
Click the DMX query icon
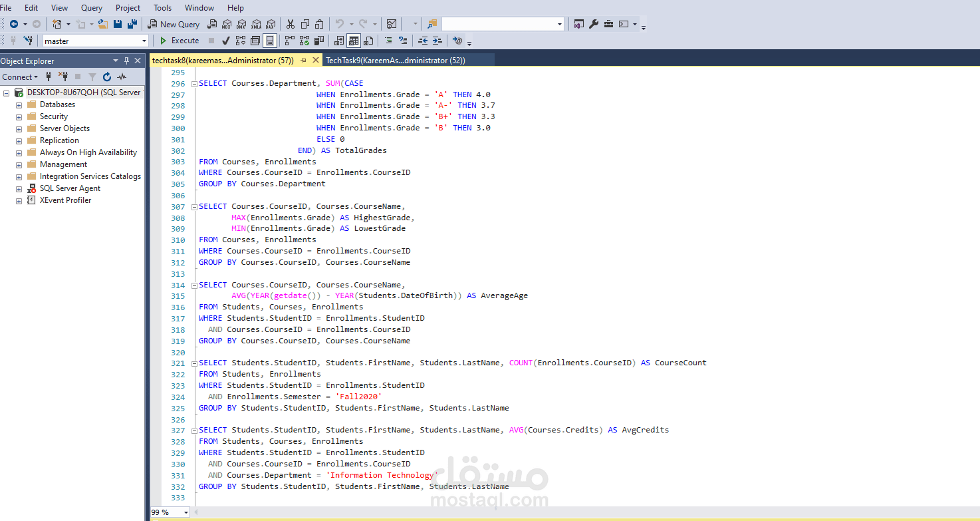click(x=241, y=24)
